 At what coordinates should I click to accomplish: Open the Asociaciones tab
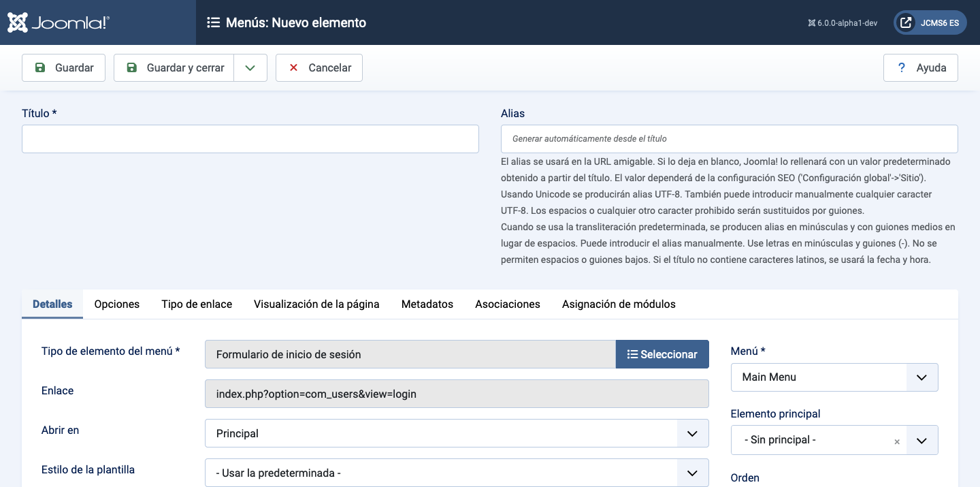click(508, 304)
